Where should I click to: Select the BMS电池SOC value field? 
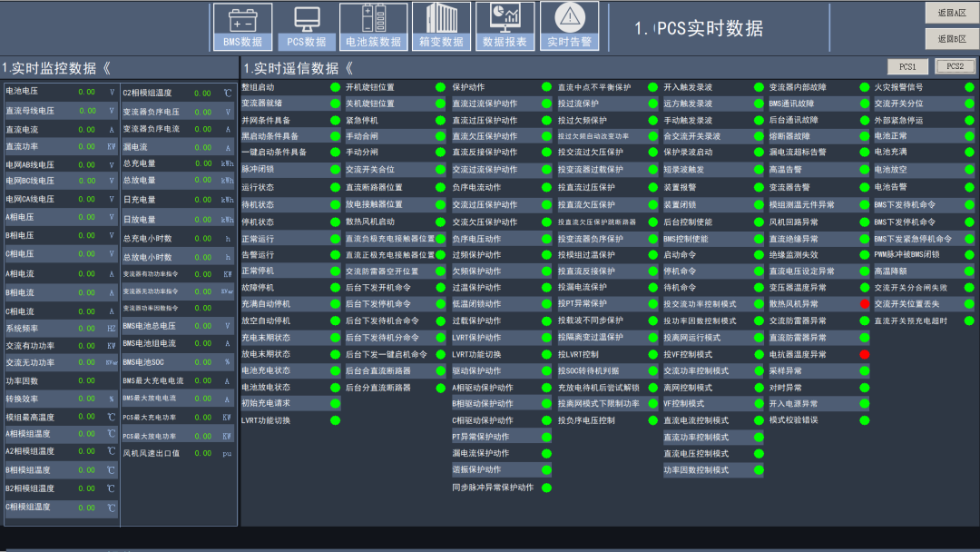pyautogui.click(x=190, y=362)
